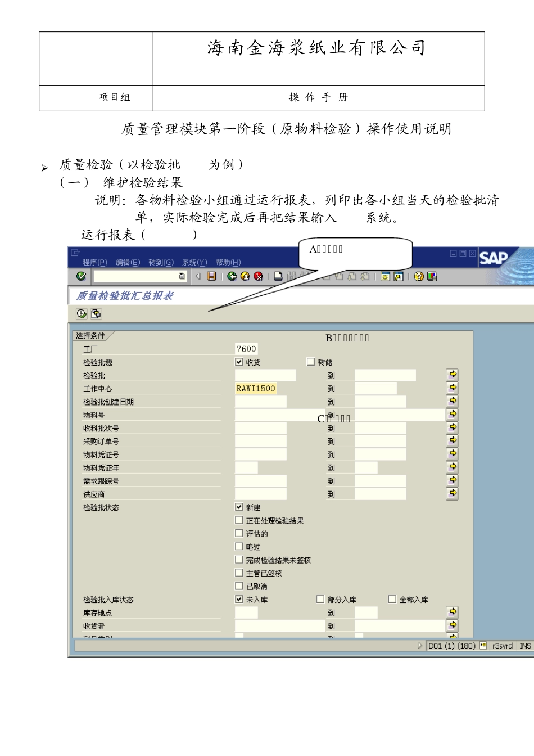Click the 供应商 lower-value input field

click(261, 494)
